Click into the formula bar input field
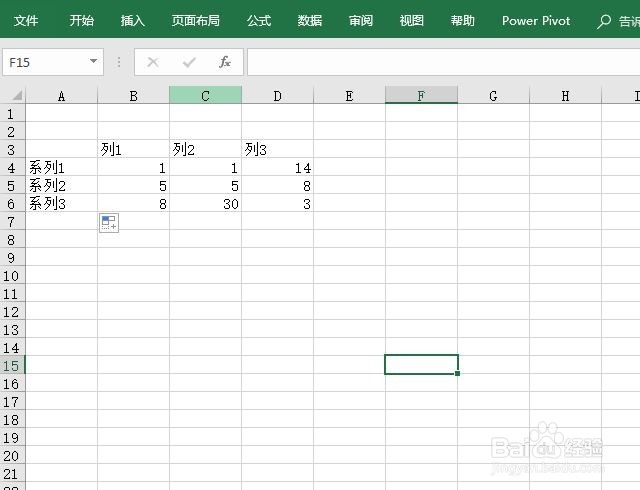The image size is (640, 490). (444, 62)
